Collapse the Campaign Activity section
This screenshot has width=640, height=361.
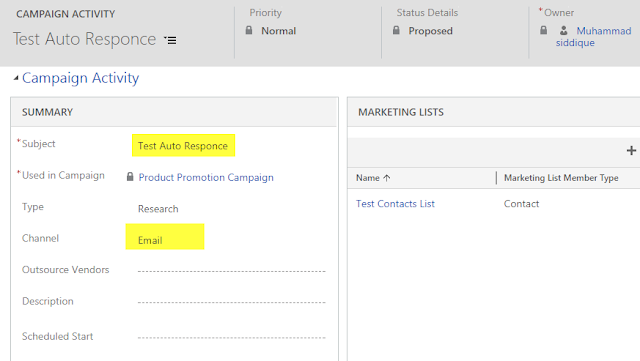[x=16, y=78]
